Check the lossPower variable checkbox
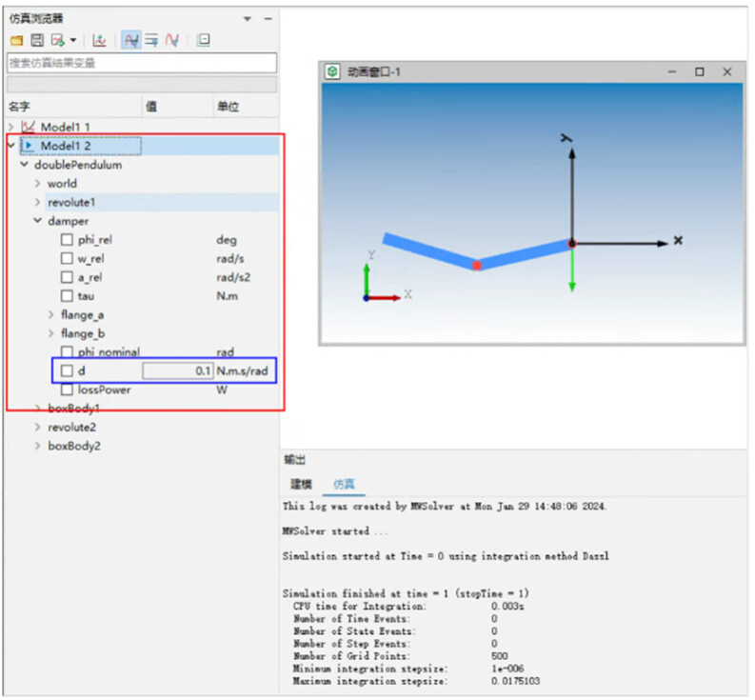755x700 pixels. point(67,390)
